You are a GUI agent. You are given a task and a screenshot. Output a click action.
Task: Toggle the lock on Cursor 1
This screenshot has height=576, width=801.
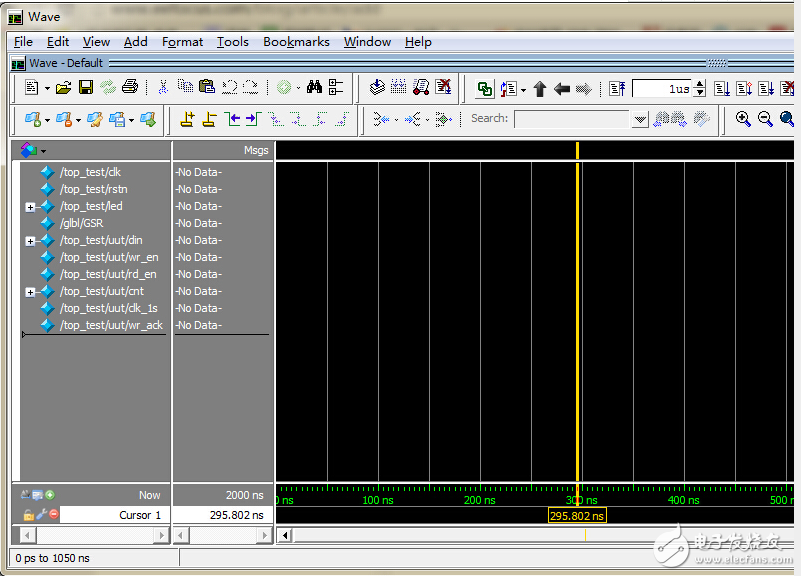click(x=29, y=515)
